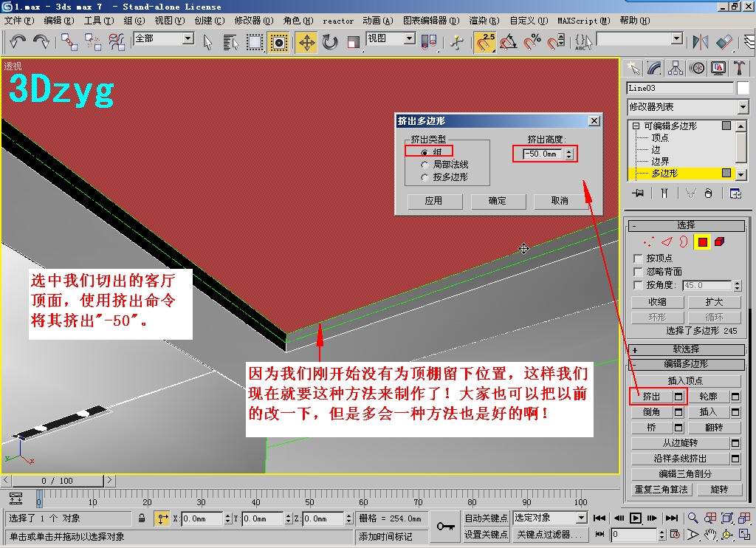Click the 倒角 bevel button
The width and height of the screenshot is (756, 548).
pyautogui.click(x=651, y=412)
